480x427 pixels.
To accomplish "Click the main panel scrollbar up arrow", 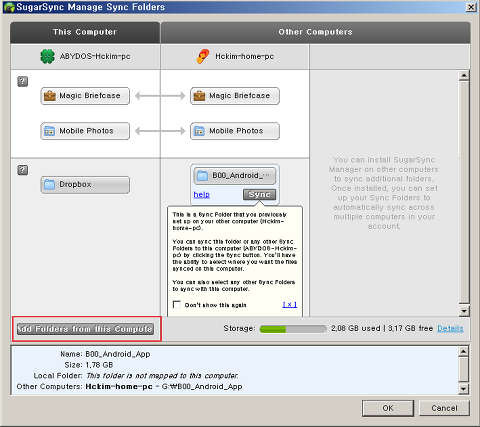I will (464, 76).
